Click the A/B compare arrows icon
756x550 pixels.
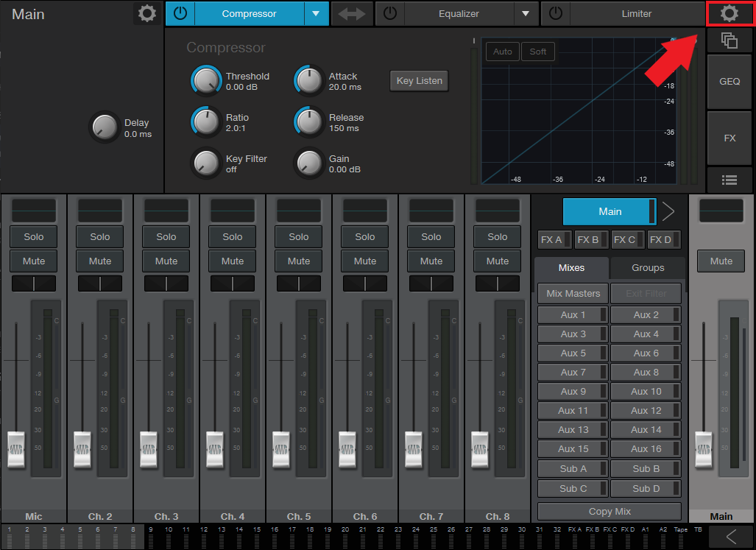point(352,13)
